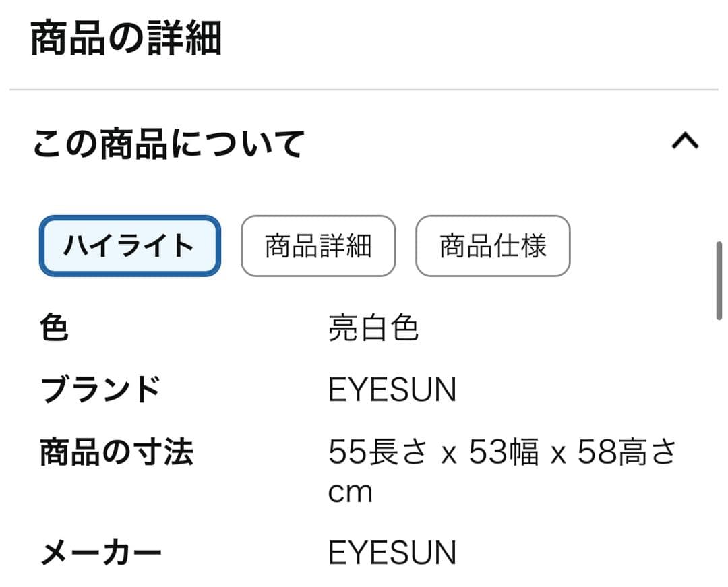
Task: Click the chevron next to この商品について
Action: 685,142
